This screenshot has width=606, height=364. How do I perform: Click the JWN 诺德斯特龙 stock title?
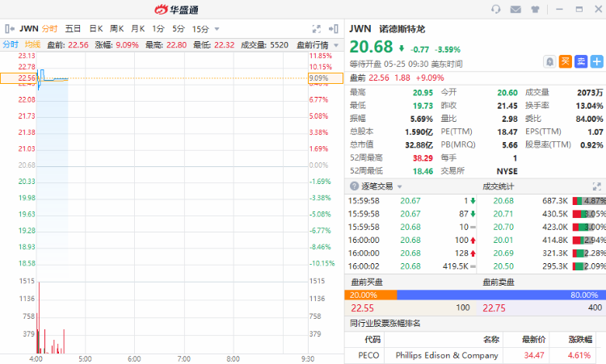pos(387,28)
